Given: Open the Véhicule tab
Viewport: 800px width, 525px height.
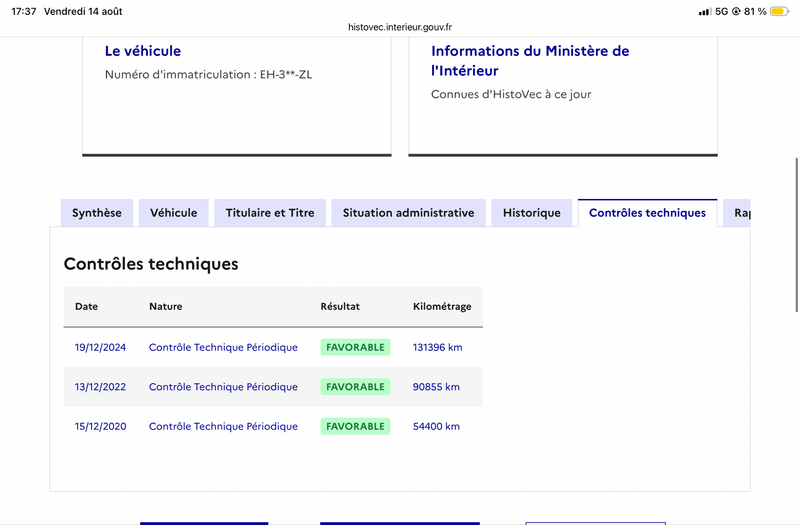Looking at the screenshot, I should (x=173, y=213).
